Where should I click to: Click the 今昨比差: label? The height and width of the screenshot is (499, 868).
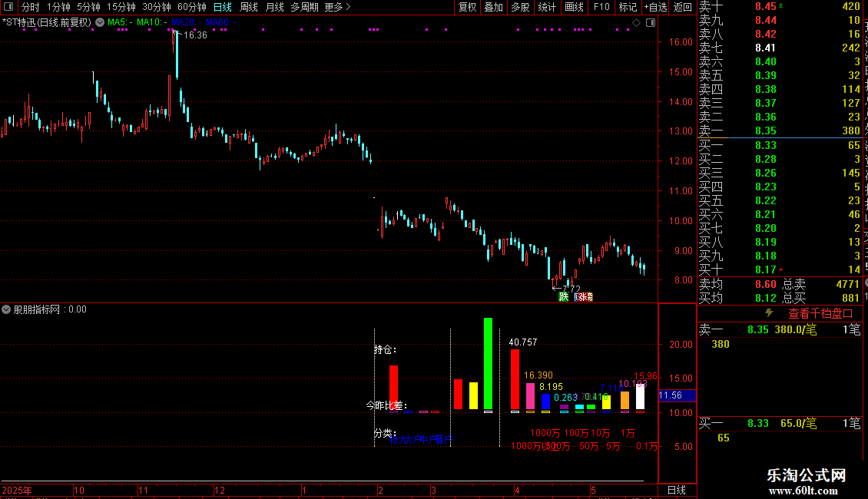click(386, 405)
